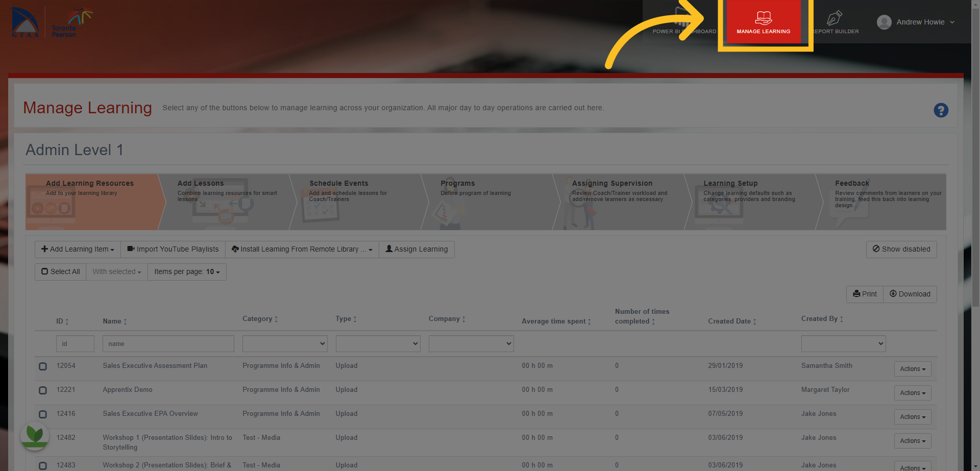
Task: Click the name filter input field
Action: pyautogui.click(x=168, y=343)
